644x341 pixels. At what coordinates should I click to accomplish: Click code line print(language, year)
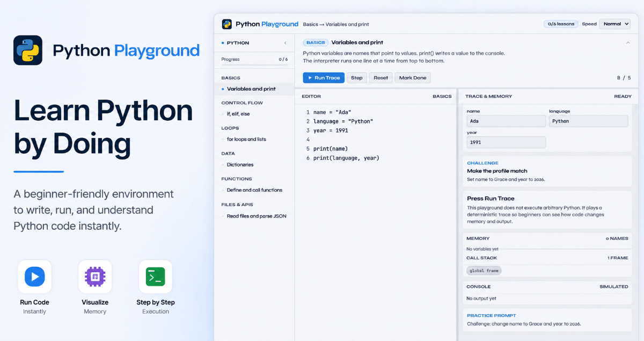tap(346, 158)
